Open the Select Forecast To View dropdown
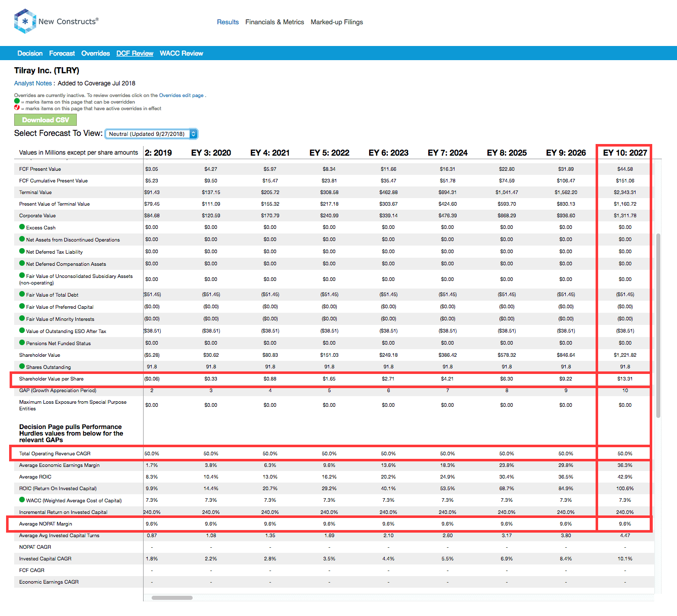This screenshot has height=616, width=677. pyautogui.click(x=151, y=134)
